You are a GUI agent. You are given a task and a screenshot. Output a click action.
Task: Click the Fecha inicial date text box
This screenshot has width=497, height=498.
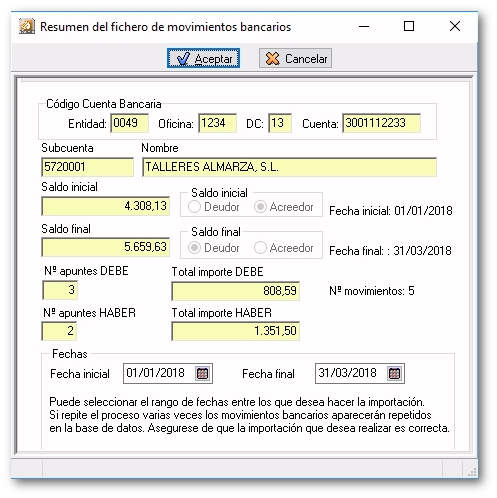(159, 373)
